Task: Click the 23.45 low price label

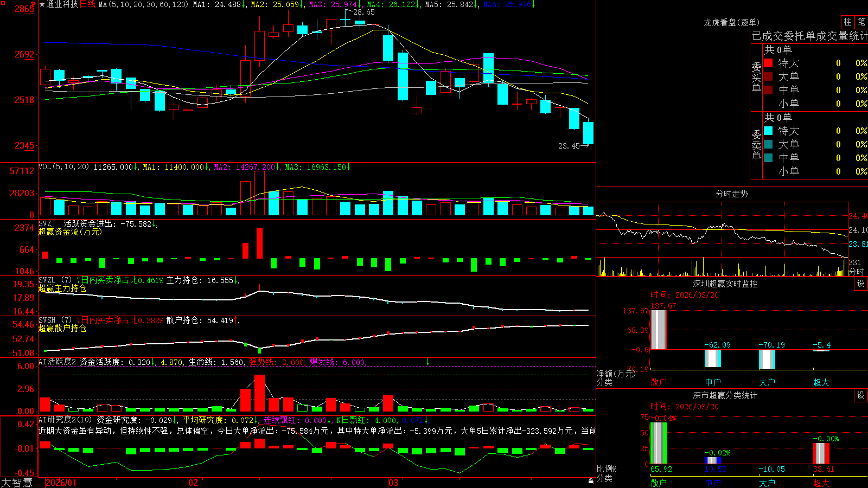Action: (x=569, y=146)
